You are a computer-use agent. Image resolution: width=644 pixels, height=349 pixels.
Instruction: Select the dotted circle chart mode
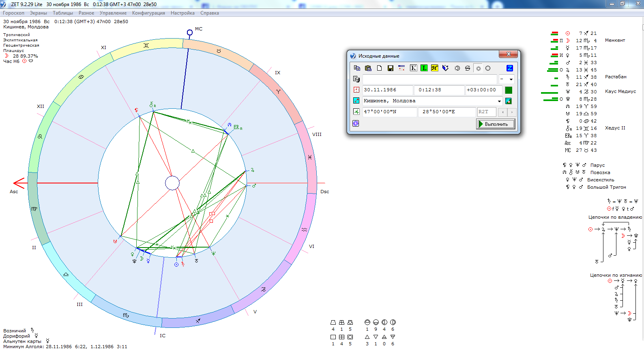[x=488, y=68]
